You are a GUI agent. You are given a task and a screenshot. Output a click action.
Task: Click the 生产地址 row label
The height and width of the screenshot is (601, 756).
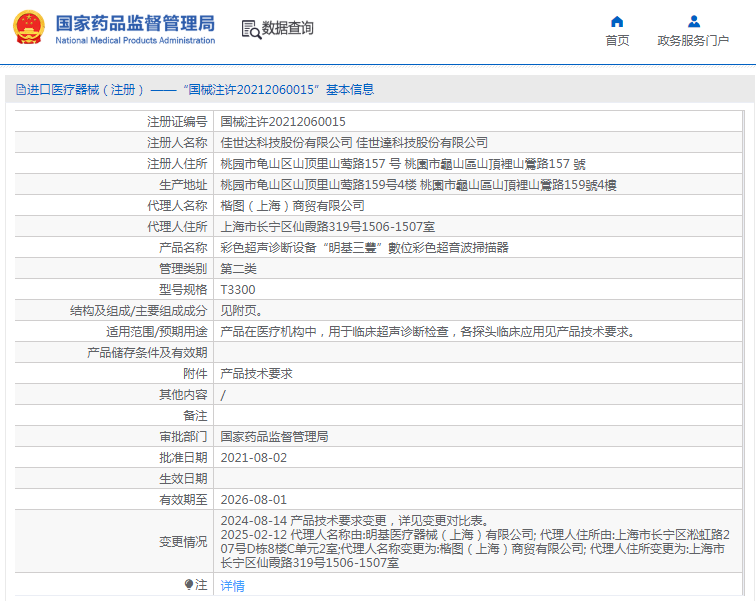point(183,185)
